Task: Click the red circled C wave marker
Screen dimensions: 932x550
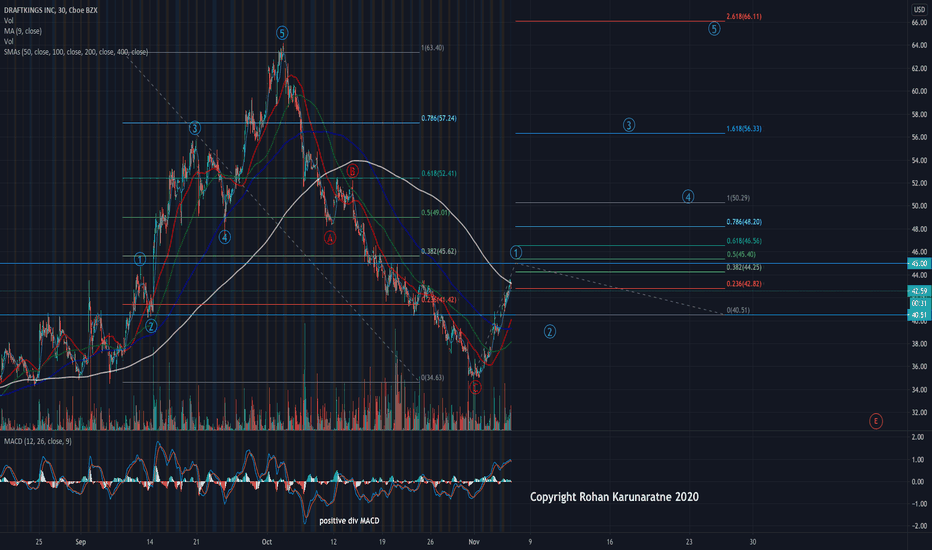Action: [x=475, y=388]
